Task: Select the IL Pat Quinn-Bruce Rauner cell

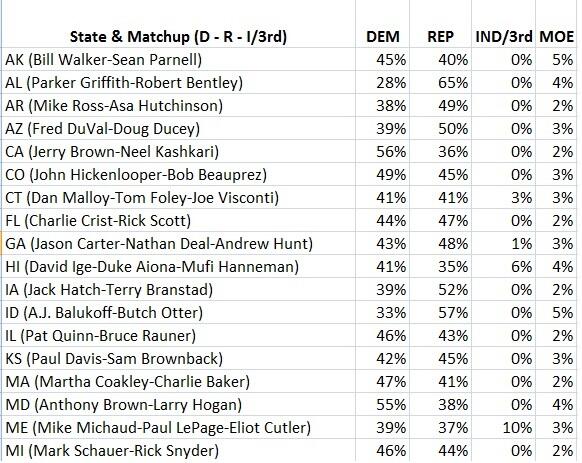Action: tap(178, 336)
